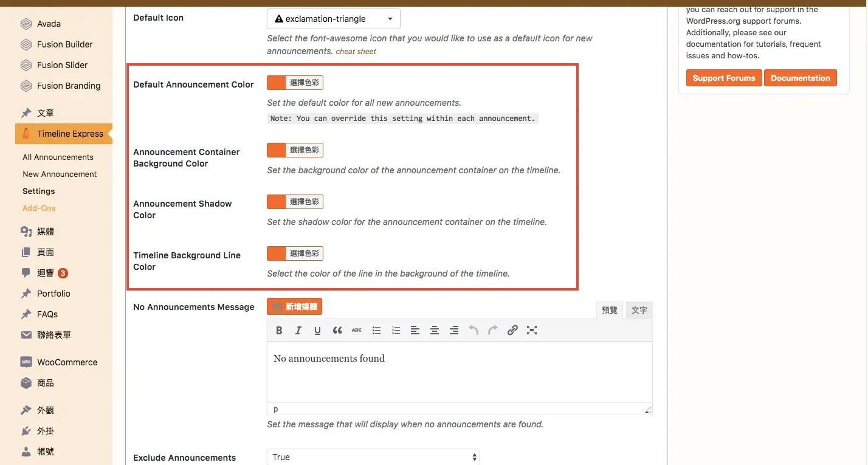Open the Add-Ons submenu link
This screenshot has width=868, height=465.
pyautogui.click(x=39, y=208)
